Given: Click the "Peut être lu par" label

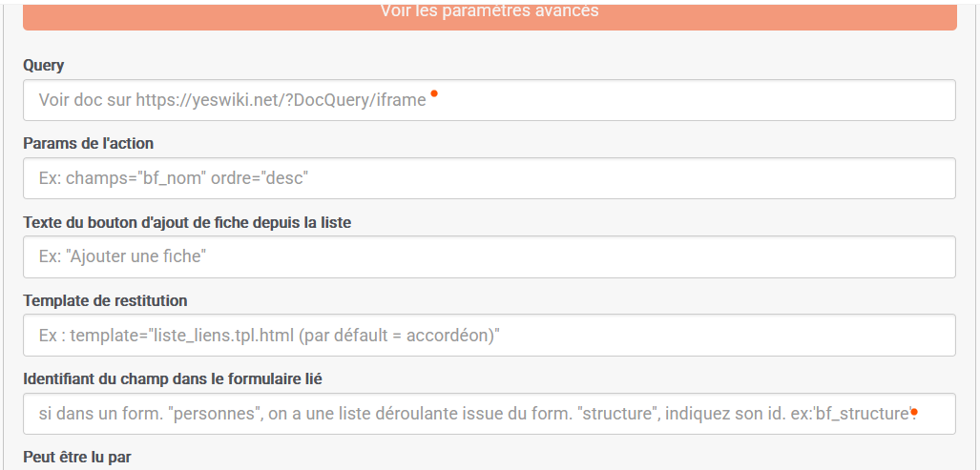Looking at the screenshot, I should click(x=76, y=457).
